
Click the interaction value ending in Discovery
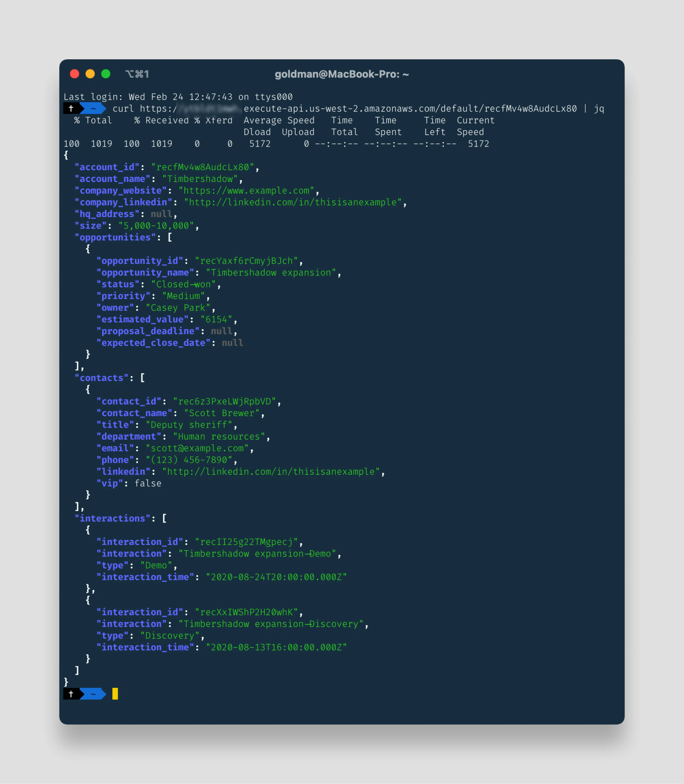pos(271,624)
